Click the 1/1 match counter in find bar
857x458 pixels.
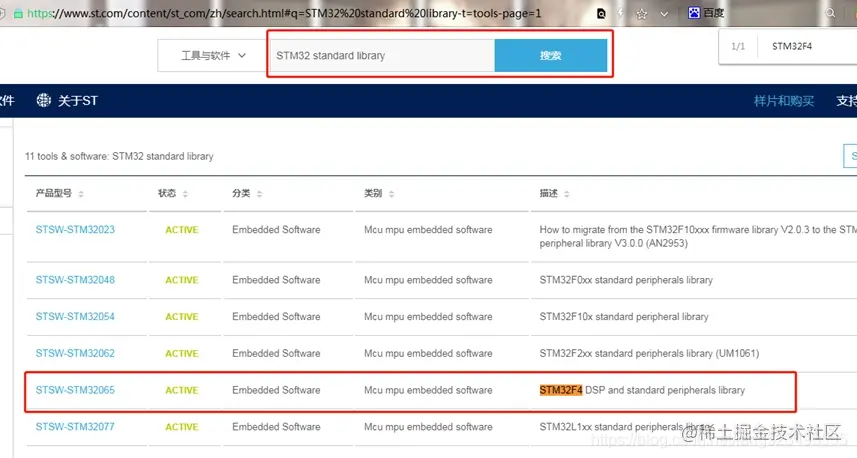[738, 46]
